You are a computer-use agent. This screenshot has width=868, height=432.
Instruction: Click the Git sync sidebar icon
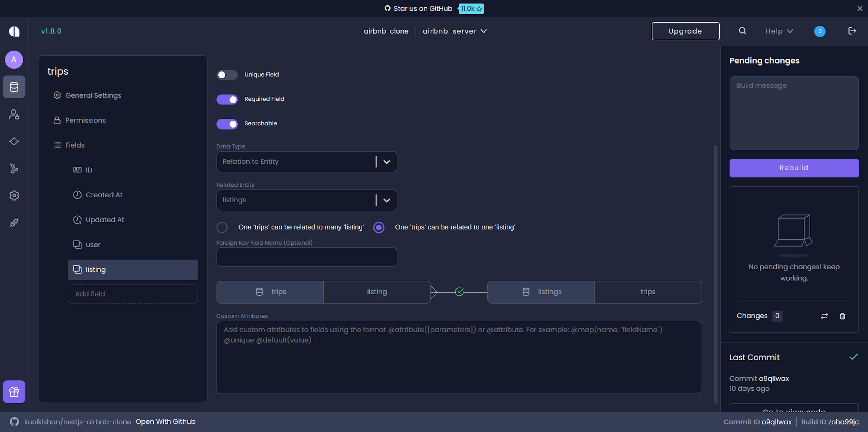[x=14, y=168]
